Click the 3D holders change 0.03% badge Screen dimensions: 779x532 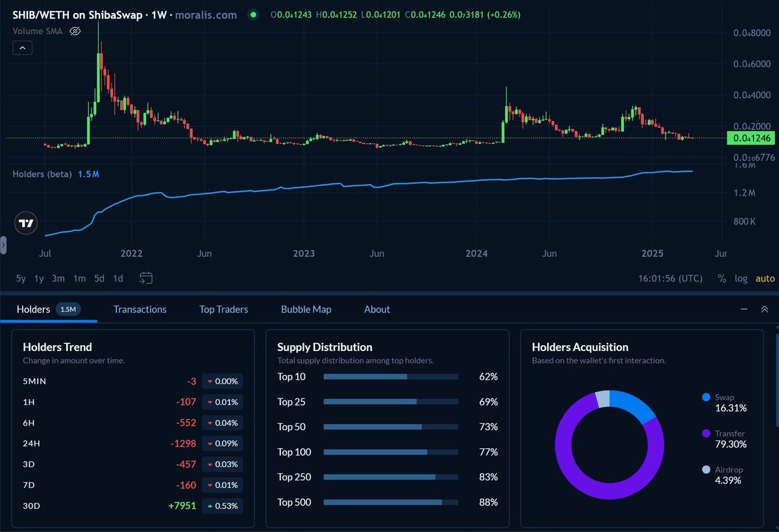click(222, 464)
